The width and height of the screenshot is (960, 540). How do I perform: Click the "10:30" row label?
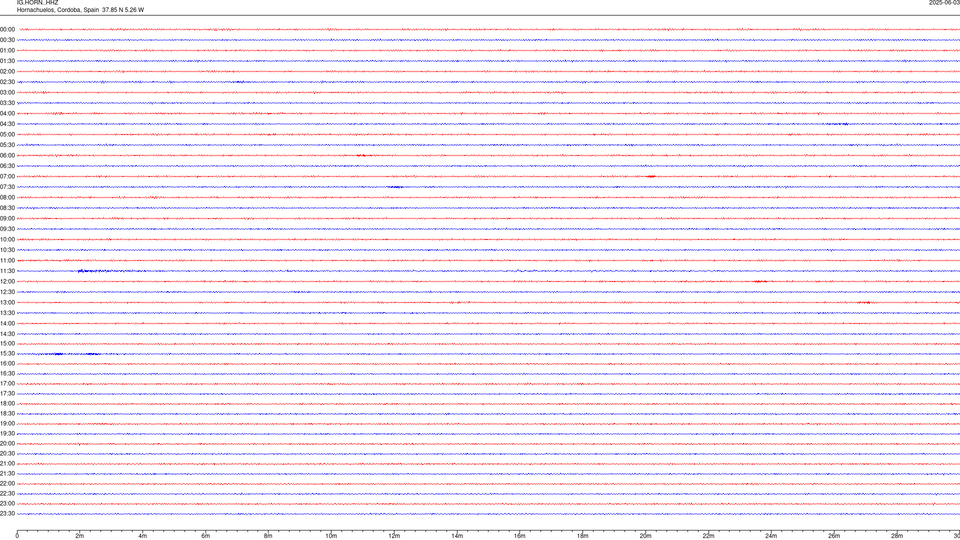pos(7,250)
